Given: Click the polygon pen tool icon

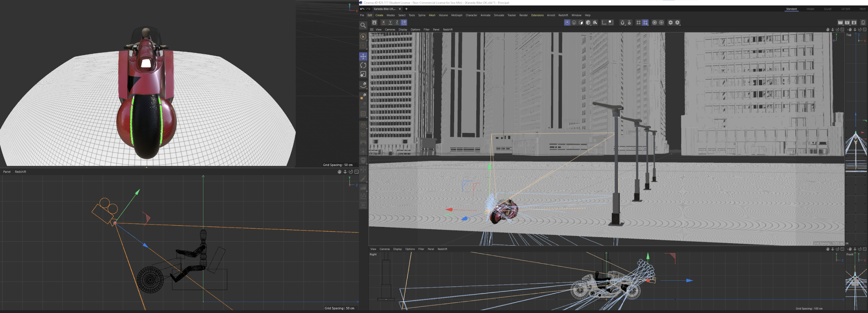Looking at the screenshot, I should point(363,96).
